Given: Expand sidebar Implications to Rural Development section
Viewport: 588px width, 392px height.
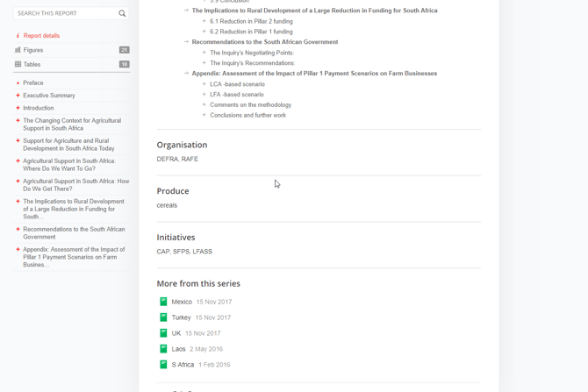Looking at the screenshot, I should pos(18,201).
